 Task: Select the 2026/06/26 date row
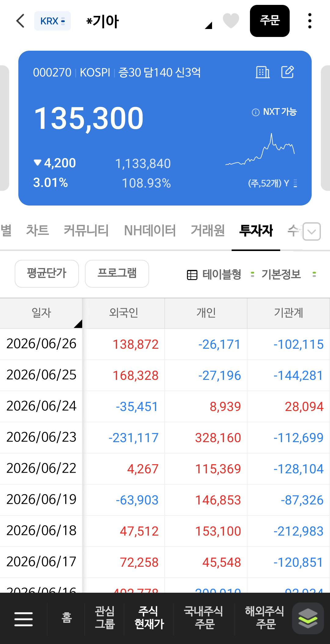[41, 344]
